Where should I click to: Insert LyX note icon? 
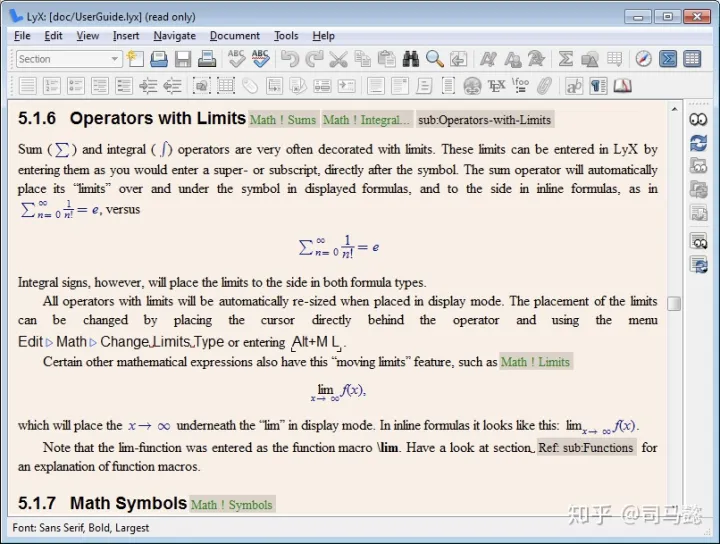pyautogui.click(x=424, y=85)
